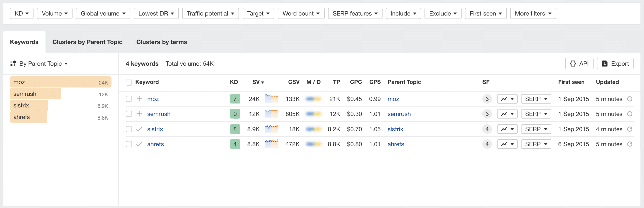Open moz search volume trend chart
The height and width of the screenshot is (208, 644).
pos(271,98)
